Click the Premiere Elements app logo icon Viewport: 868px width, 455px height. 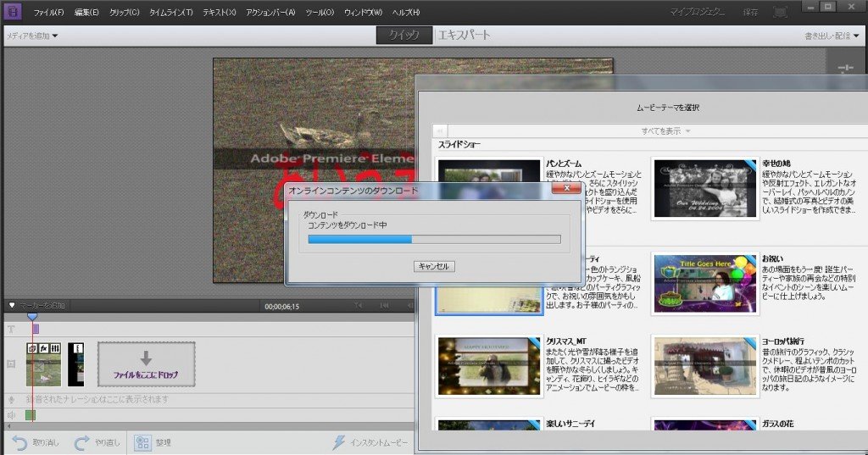pos(12,10)
